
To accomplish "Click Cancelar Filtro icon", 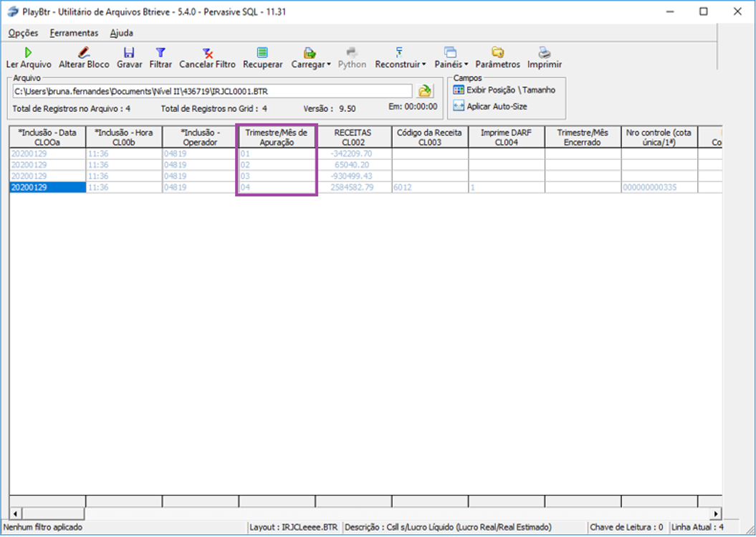I will click(207, 53).
